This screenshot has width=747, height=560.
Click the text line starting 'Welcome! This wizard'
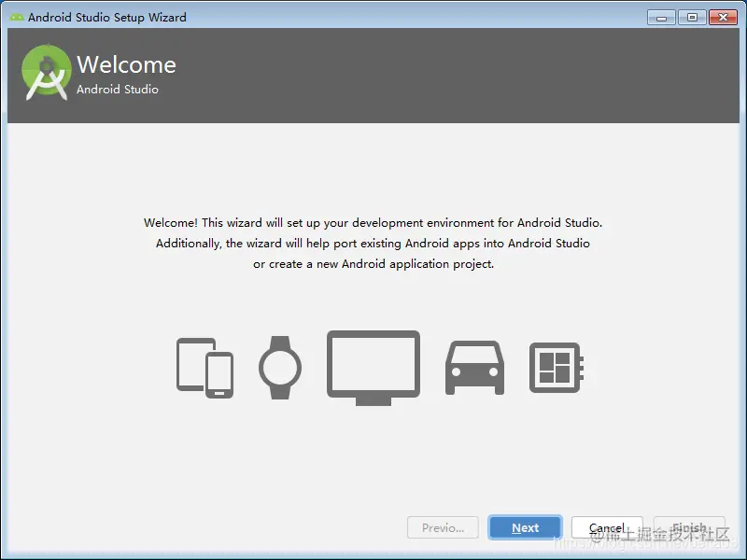coord(373,223)
